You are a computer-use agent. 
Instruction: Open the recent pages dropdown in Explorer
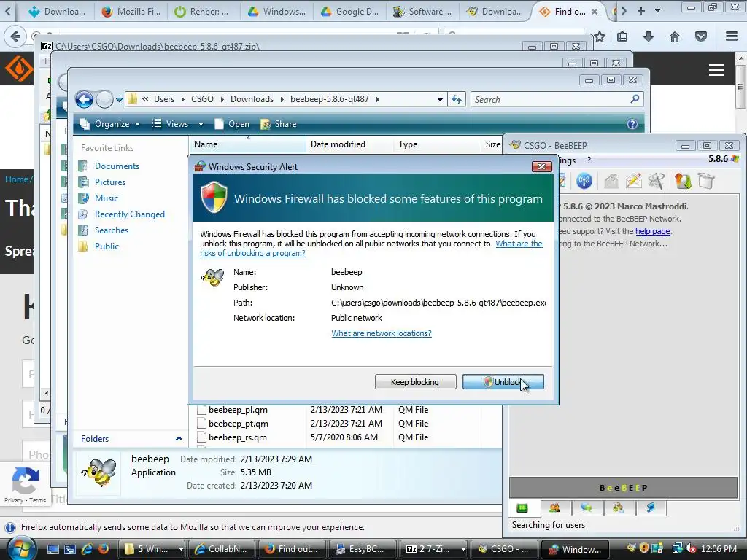(x=119, y=99)
